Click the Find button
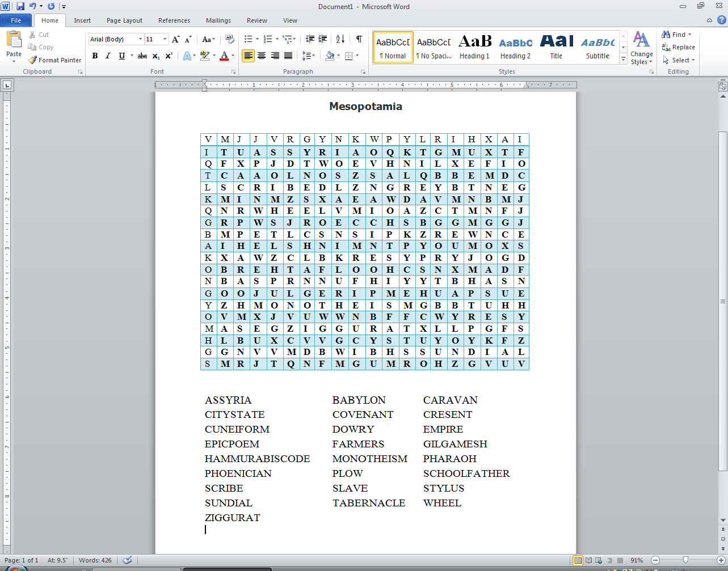Image resolution: width=728 pixels, height=571 pixels. 677,35
